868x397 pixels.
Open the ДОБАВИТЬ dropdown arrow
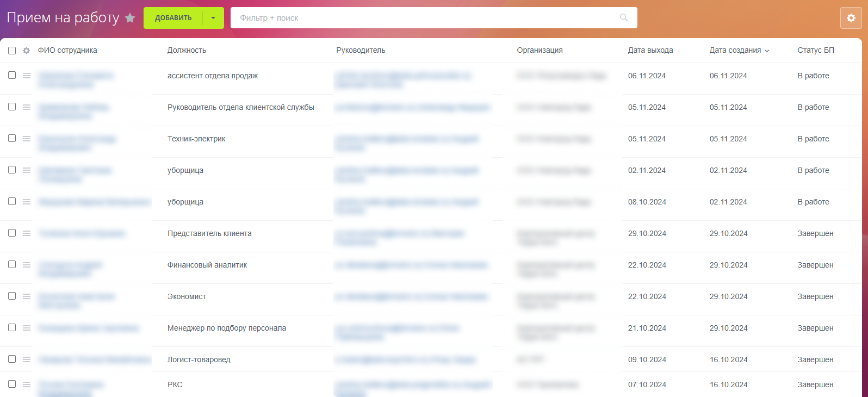coord(213,18)
